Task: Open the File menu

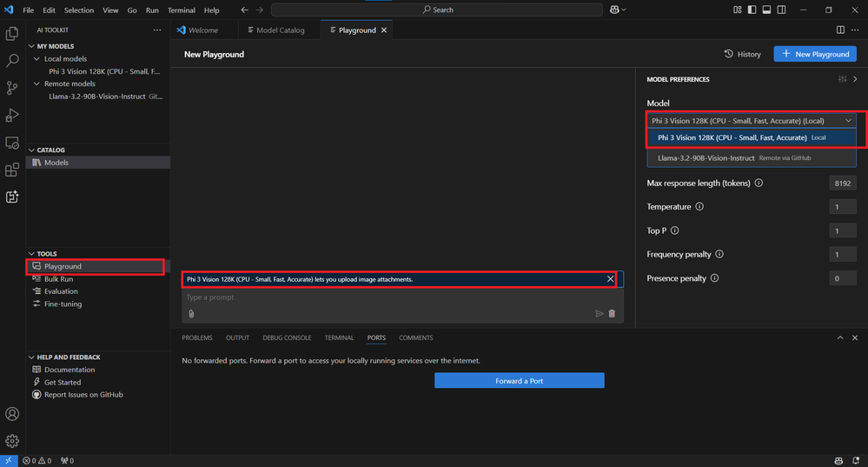Action: (28, 10)
